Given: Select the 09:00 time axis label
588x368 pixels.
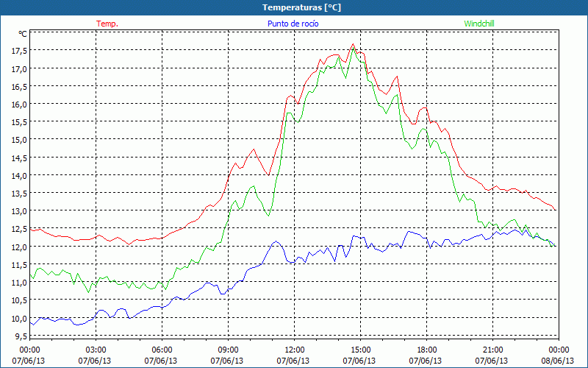Looking at the screenshot, I should [229, 350].
